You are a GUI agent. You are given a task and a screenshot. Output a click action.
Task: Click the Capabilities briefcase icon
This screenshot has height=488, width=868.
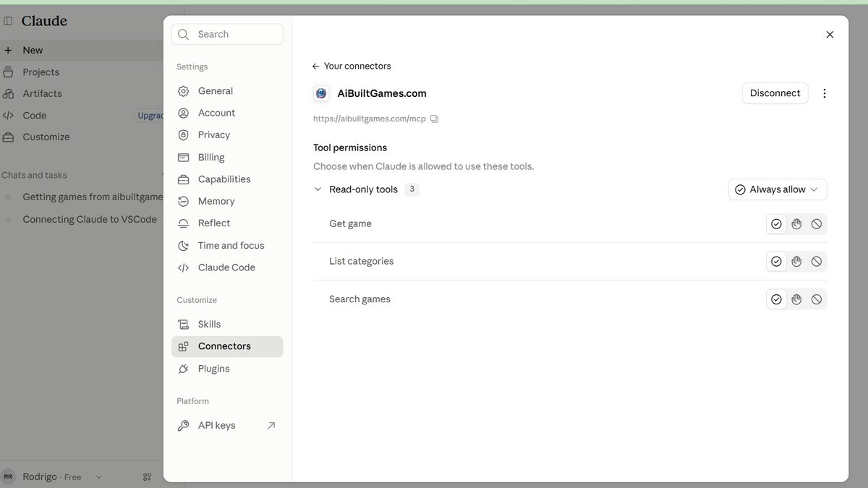pos(184,179)
